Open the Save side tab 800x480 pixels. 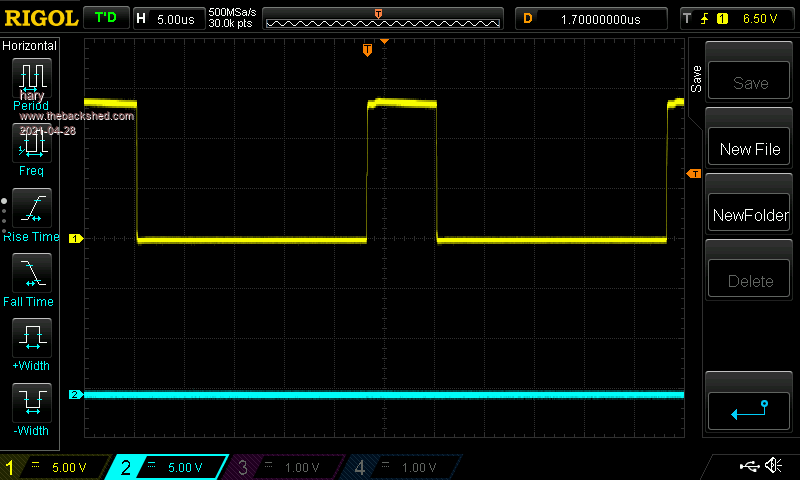[695, 76]
